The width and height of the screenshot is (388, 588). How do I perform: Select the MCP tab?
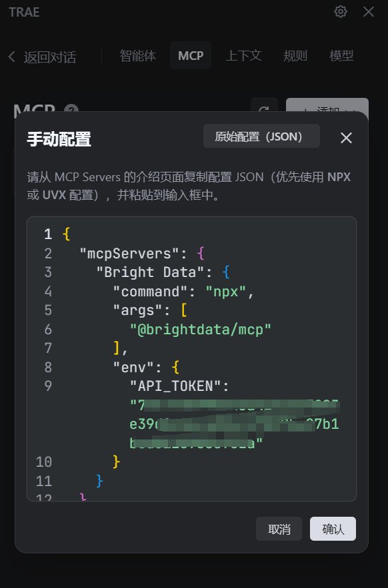pyautogui.click(x=191, y=56)
